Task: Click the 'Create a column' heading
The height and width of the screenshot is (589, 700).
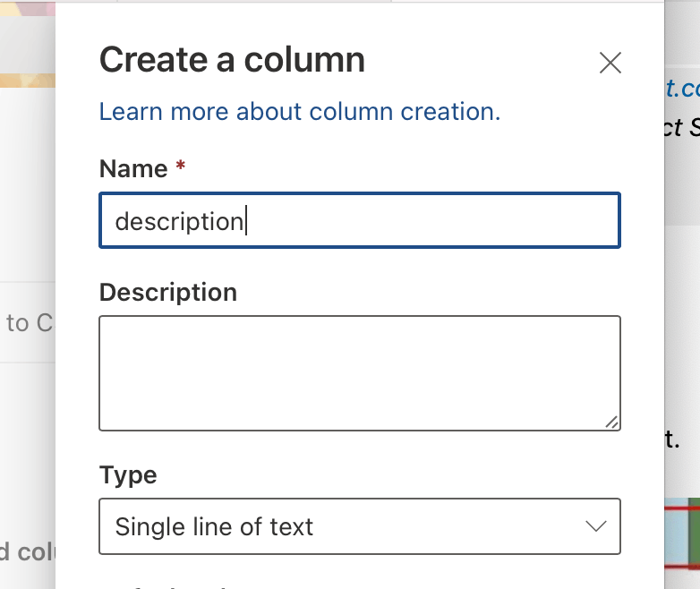Action: click(x=232, y=61)
